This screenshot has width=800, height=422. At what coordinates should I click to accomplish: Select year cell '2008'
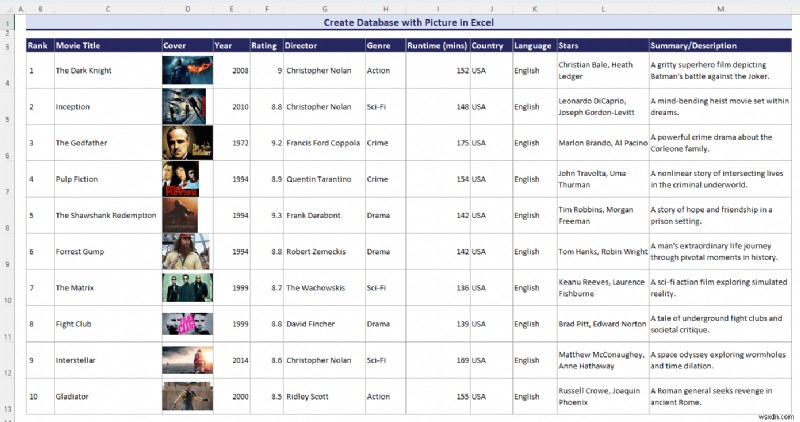pyautogui.click(x=231, y=70)
